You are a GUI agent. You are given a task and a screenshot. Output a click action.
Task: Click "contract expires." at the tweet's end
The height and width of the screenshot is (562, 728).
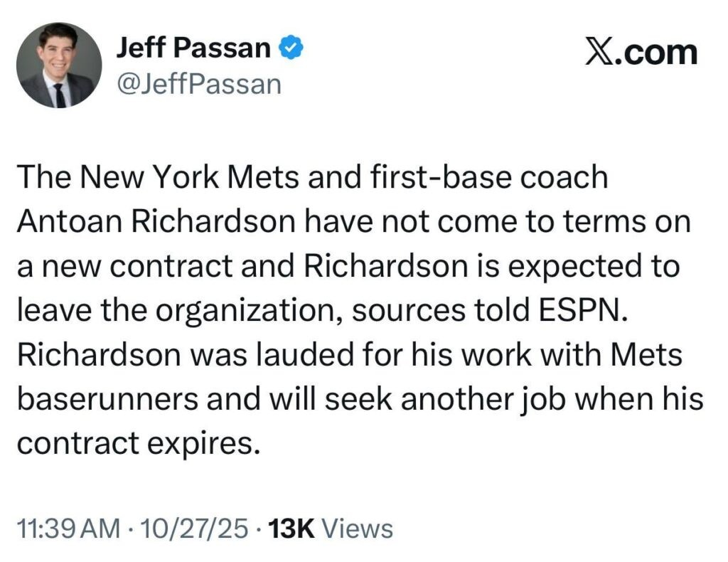pos(134,443)
